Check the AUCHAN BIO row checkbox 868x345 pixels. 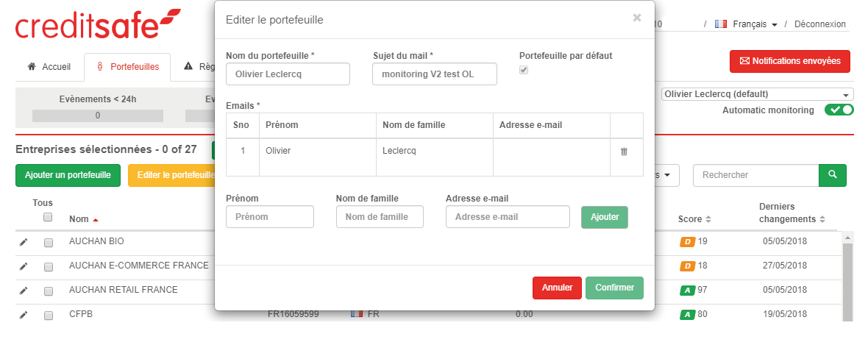49,242
